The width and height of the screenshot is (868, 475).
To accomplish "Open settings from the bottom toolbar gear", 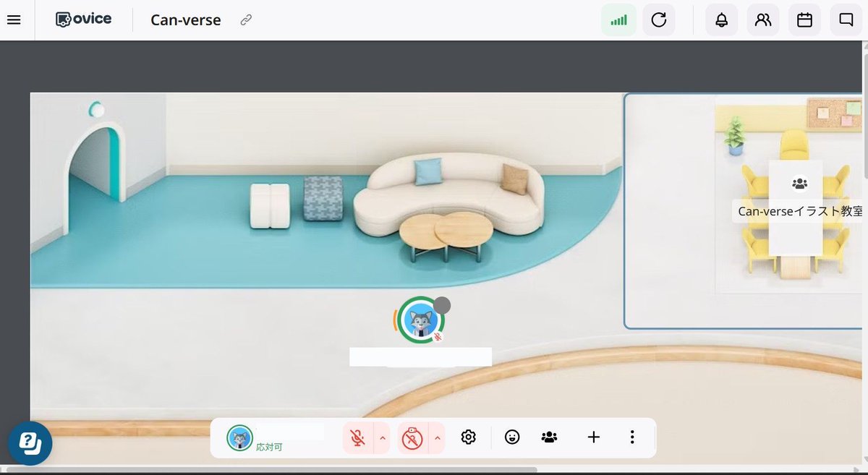I will [469, 437].
